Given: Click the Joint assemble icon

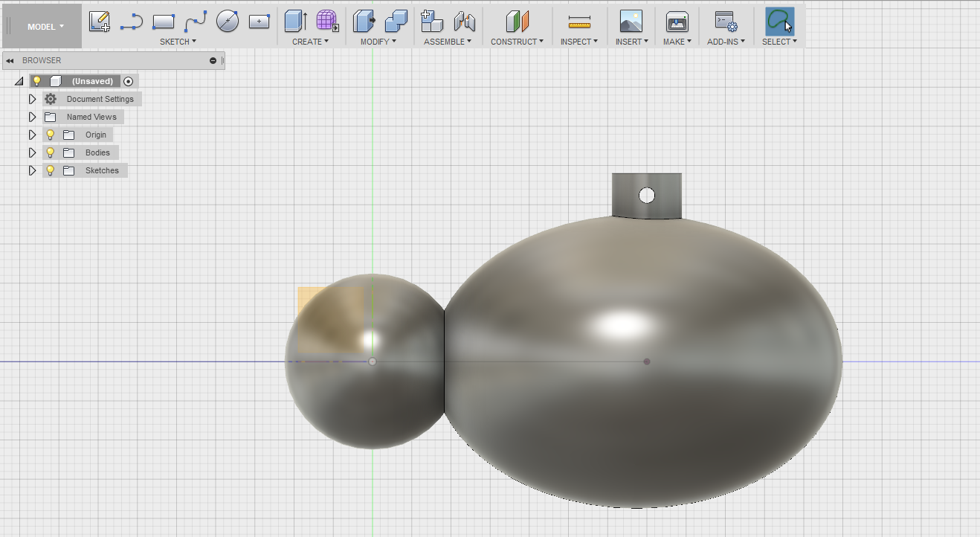Looking at the screenshot, I should coord(464,22).
